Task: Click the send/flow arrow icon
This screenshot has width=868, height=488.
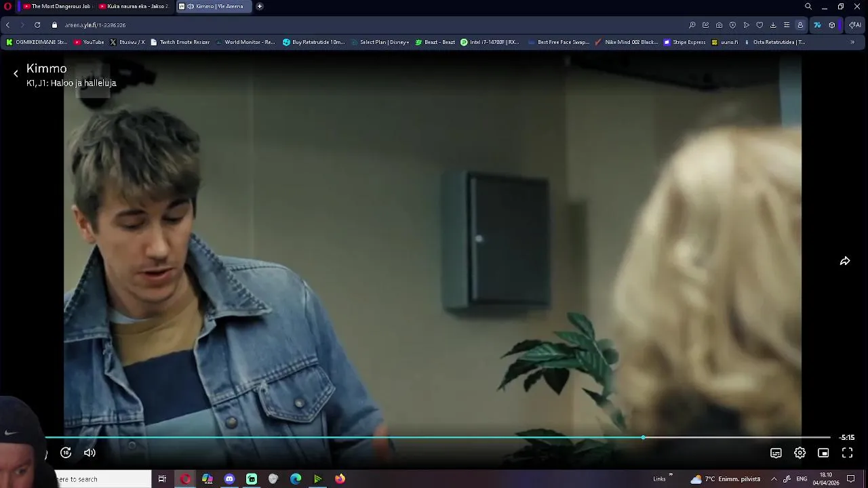Action: [746, 25]
